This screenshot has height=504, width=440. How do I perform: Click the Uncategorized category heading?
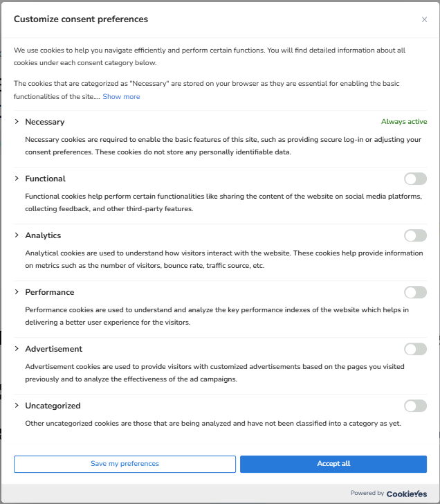point(53,406)
